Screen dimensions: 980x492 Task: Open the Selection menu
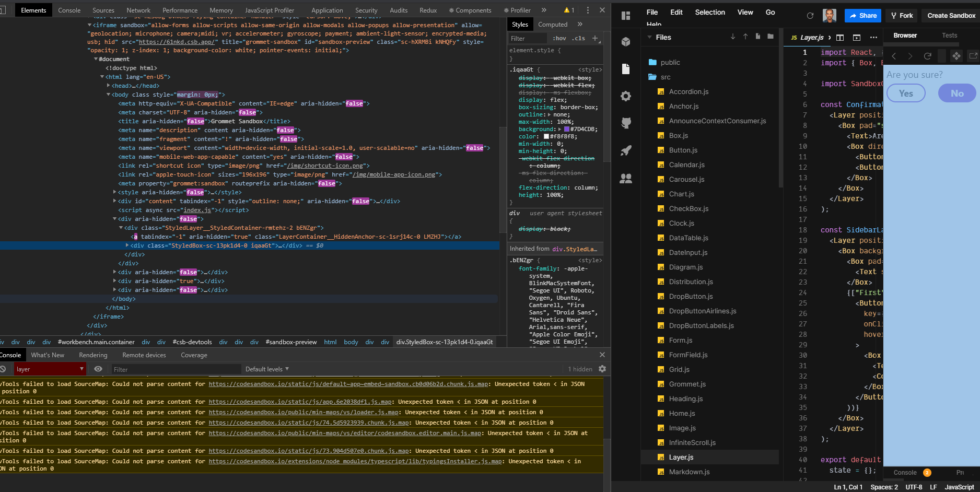[x=709, y=12]
